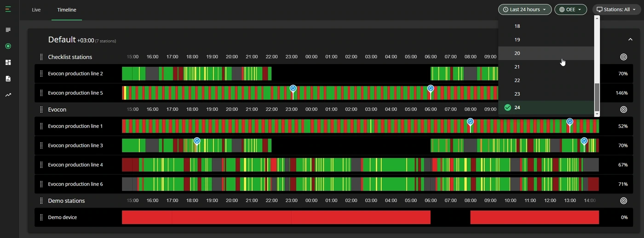Viewport: 644px width, 238px height.
Task: Click the Demo stations group title
Action: (x=67, y=201)
